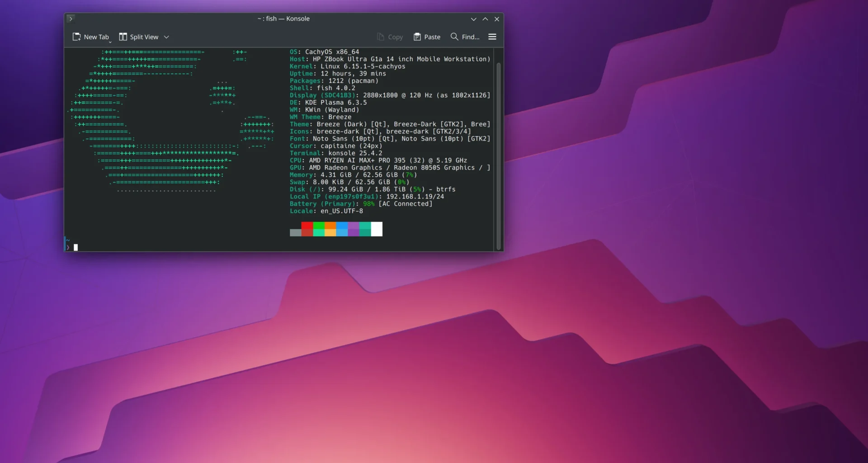Image resolution: width=868 pixels, height=463 pixels.
Task: Open the New Tab dropdown arrow
Action: click(x=110, y=42)
